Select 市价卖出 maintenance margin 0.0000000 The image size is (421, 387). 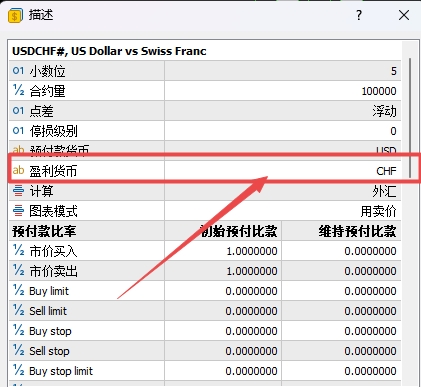370,271
